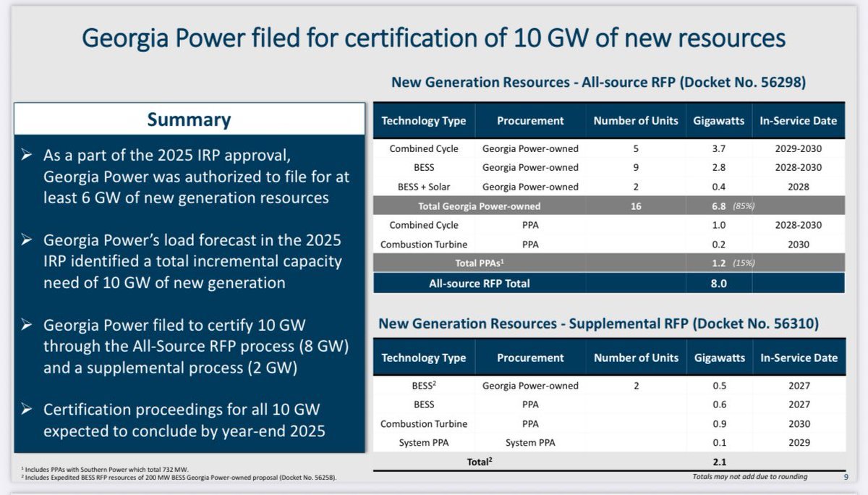Click footnote 2 about Expedited BESS RFP
The height and width of the screenshot is (495, 868).
click(x=179, y=478)
